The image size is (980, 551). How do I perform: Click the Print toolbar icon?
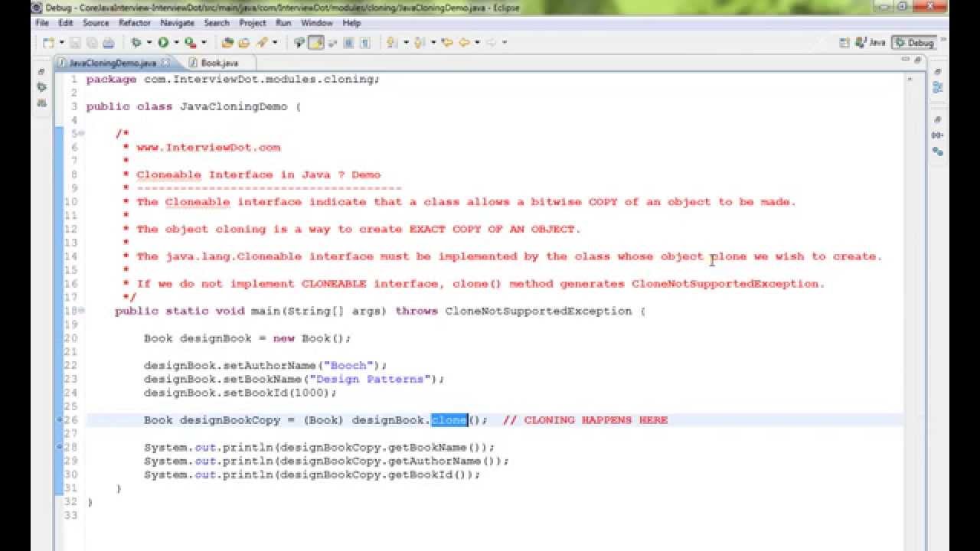tap(108, 43)
